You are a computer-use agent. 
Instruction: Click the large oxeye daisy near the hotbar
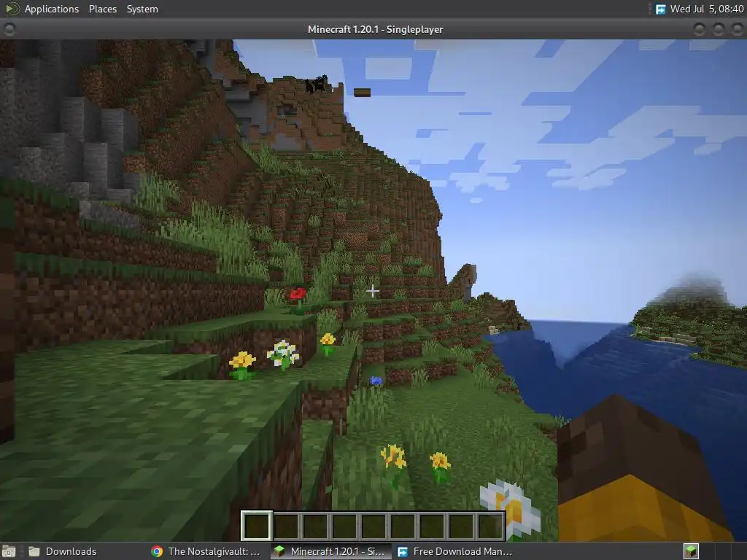tap(511, 508)
